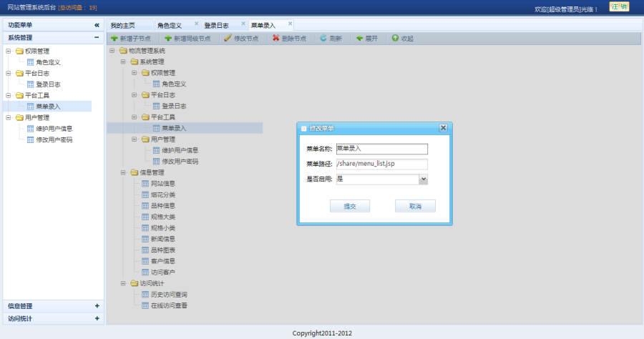The height and width of the screenshot is (339, 644).
Task: Select 平台日志 node in the main tree
Action: (163, 95)
